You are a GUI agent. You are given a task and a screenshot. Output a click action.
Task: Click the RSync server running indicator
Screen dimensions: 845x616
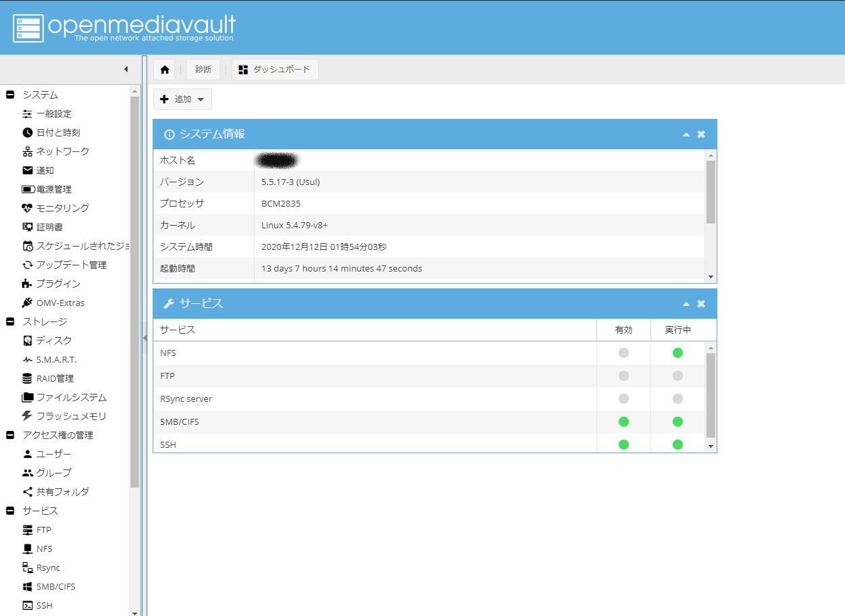(x=677, y=399)
